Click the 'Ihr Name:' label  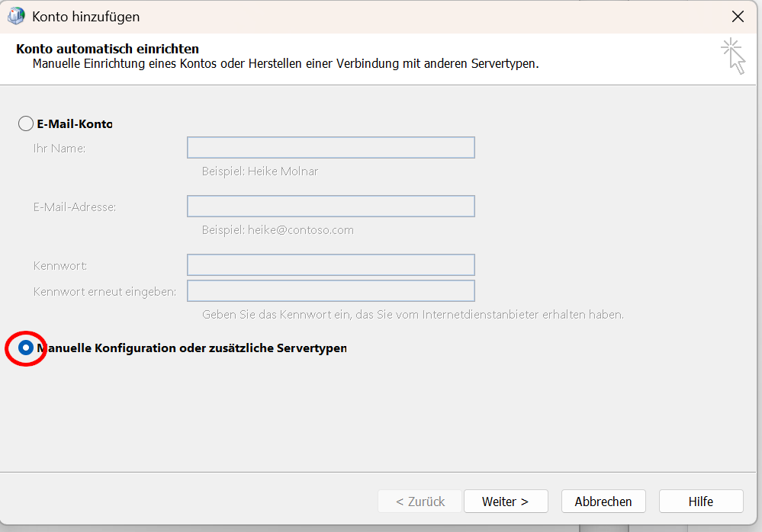point(59,148)
